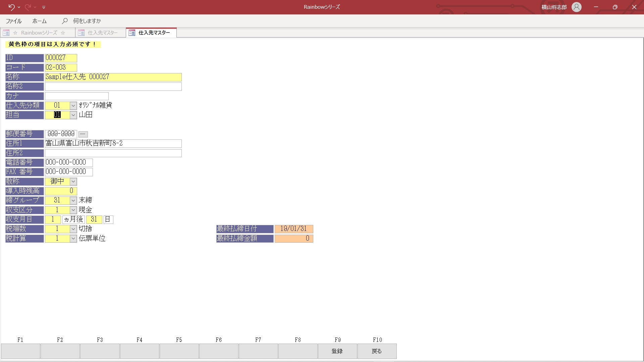Click the Rainbowシリーズ tab form icon
This screenshot has width=644, height=362.
coord(6,33)
